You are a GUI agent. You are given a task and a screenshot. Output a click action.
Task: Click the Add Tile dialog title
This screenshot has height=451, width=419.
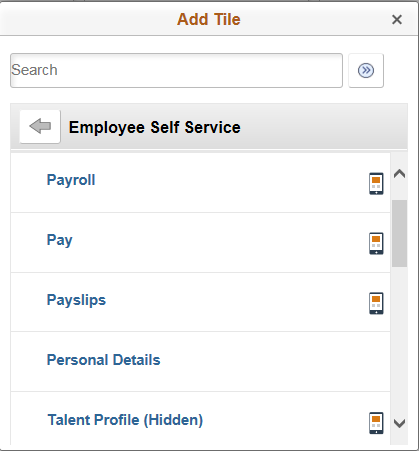[209, 19]
